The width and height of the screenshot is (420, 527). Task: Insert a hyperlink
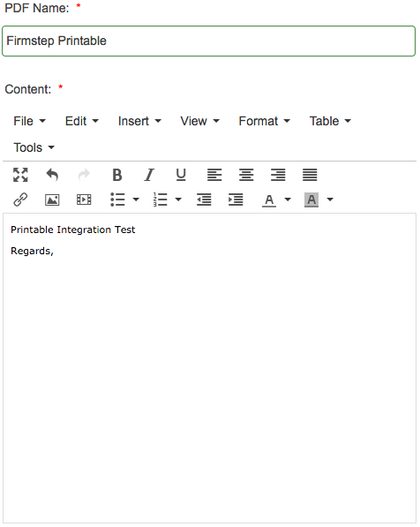tap(20, 200)
